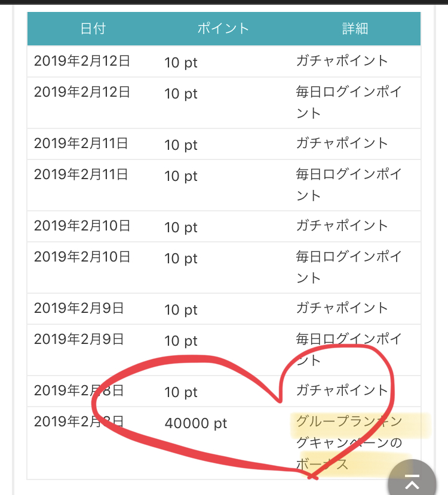
Task: Click the 40000 pt value
Action: click(196, 423)
